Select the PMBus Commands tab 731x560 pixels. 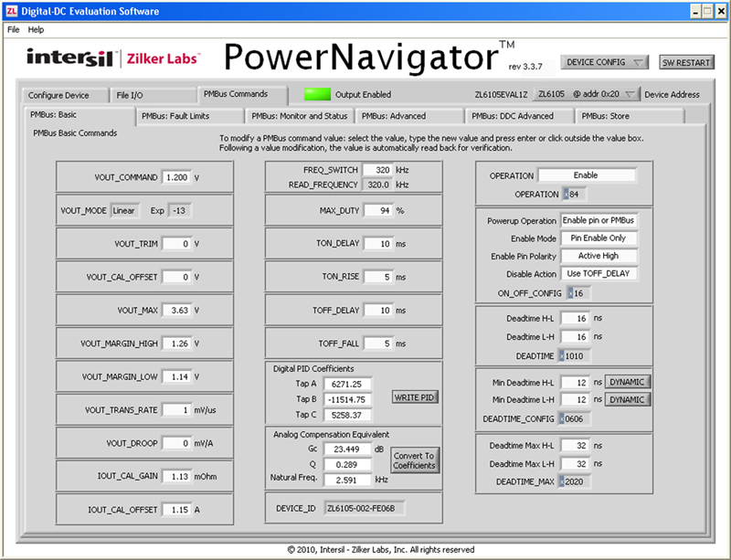(242, 94)
